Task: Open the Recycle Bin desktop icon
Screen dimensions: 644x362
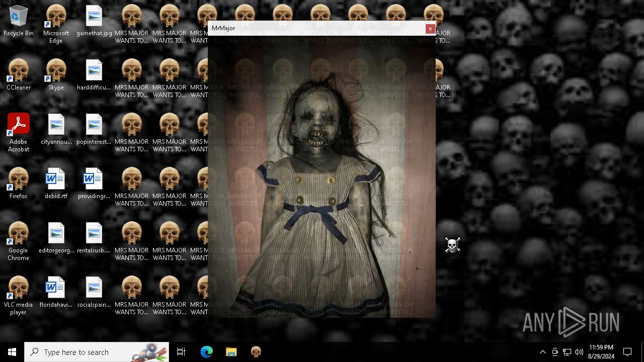Action: click(x=19, y=21)
